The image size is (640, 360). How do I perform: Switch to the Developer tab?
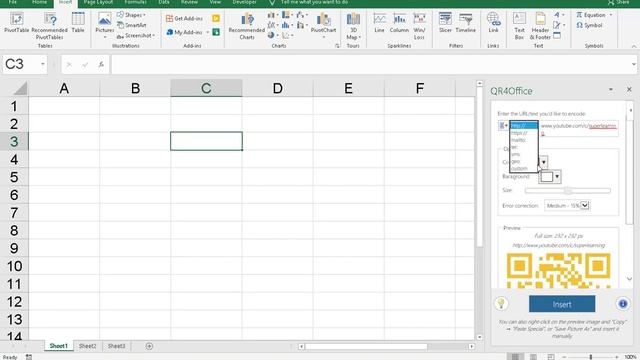coord(244,2)
